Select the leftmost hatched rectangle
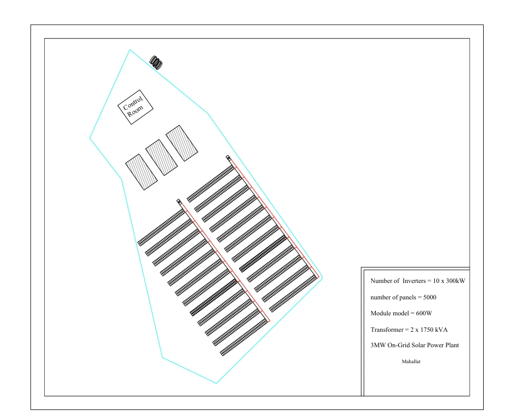The width and height of the screenshot is (532, 411). 141,172
